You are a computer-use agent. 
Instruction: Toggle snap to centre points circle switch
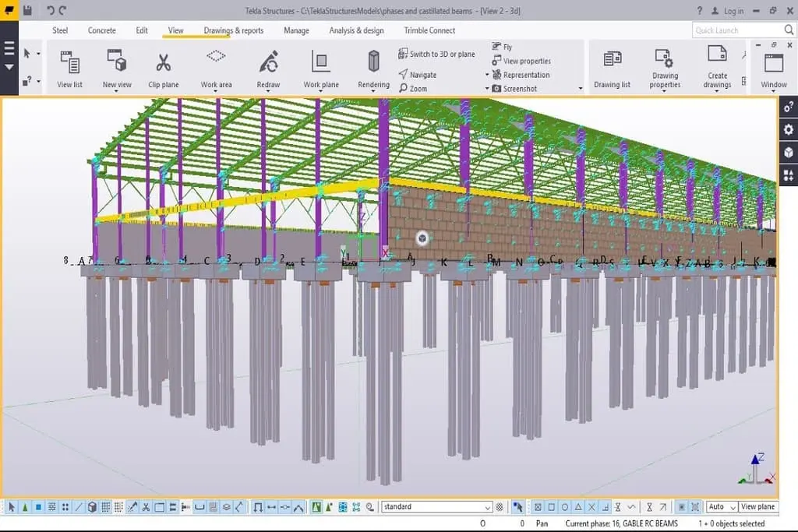point(564,506)
